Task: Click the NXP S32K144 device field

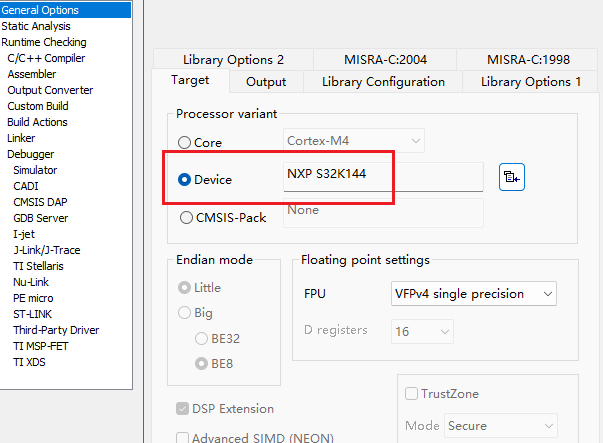Action: coord(383,177)
